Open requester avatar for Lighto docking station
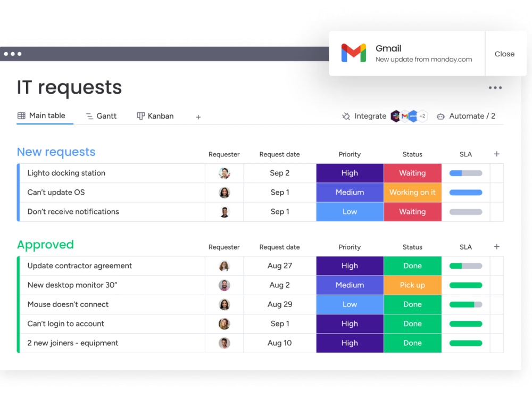 click(225, 173)
